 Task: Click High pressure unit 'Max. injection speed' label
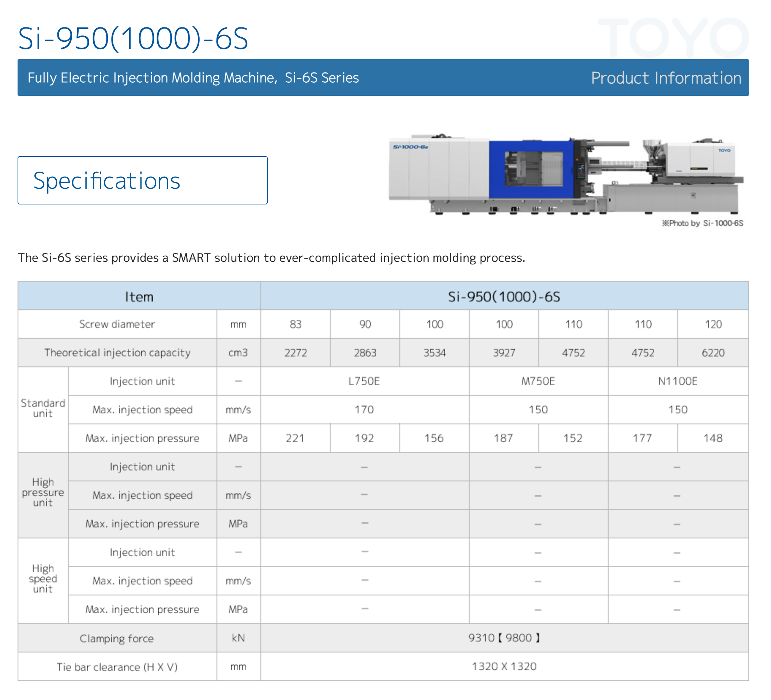tap(142, 495)
